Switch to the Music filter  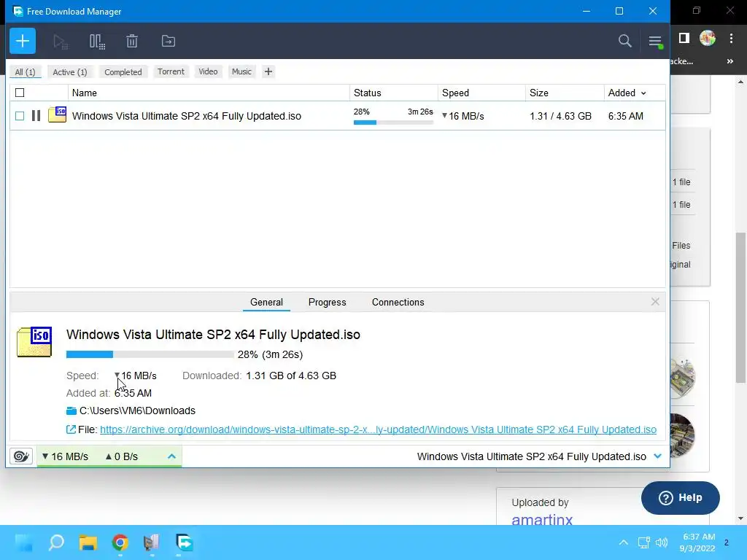[x=241, y=71]
